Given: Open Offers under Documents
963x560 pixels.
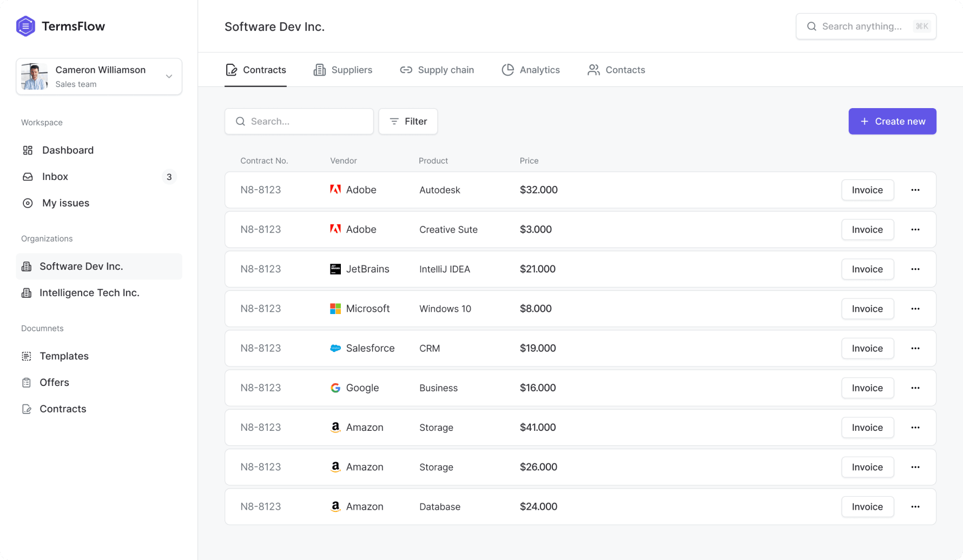Looking at the screenshot, I should pos(99,383).
